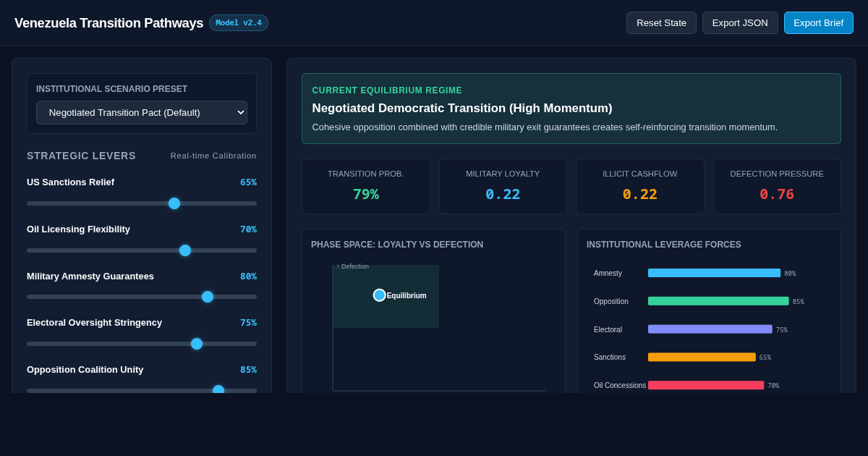
Task: Click the Strategic Levers heading
Action: [81, 156]
